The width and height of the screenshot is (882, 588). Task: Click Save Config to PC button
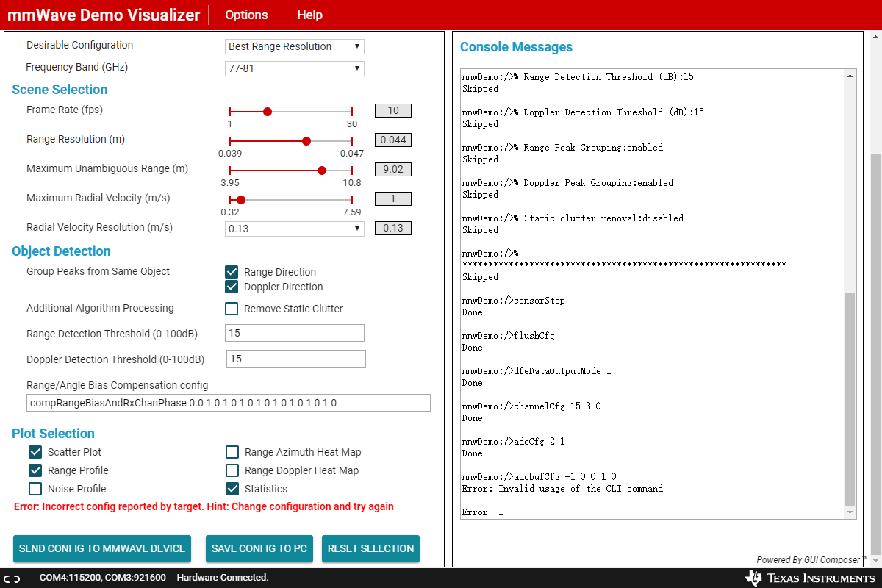(259, 548)
